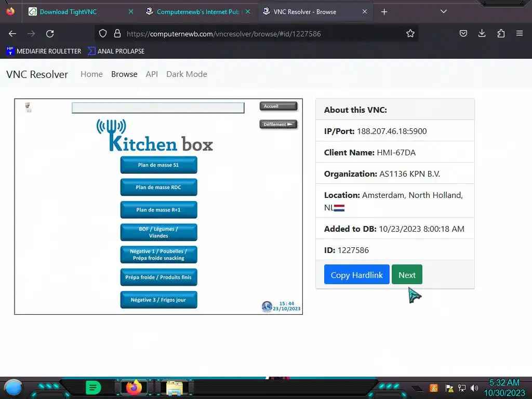Click the Kitchen box VNC screenshot thumbnail

[158, 207]
